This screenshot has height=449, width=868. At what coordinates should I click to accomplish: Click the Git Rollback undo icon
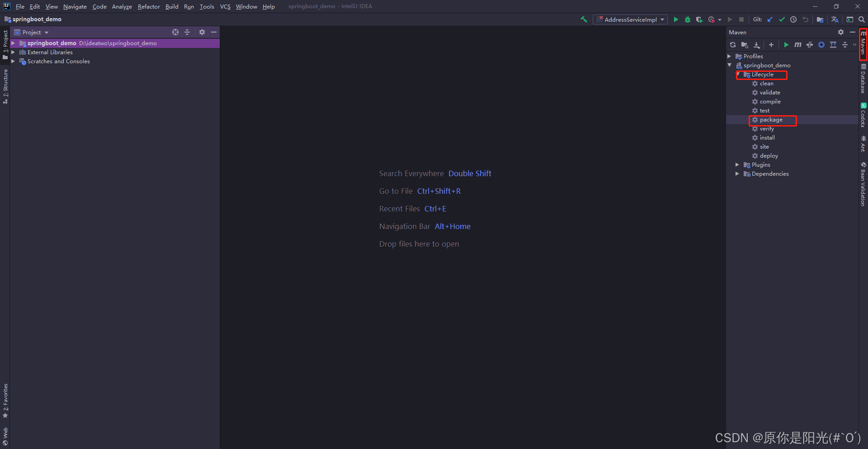click(x=805, y=19)
